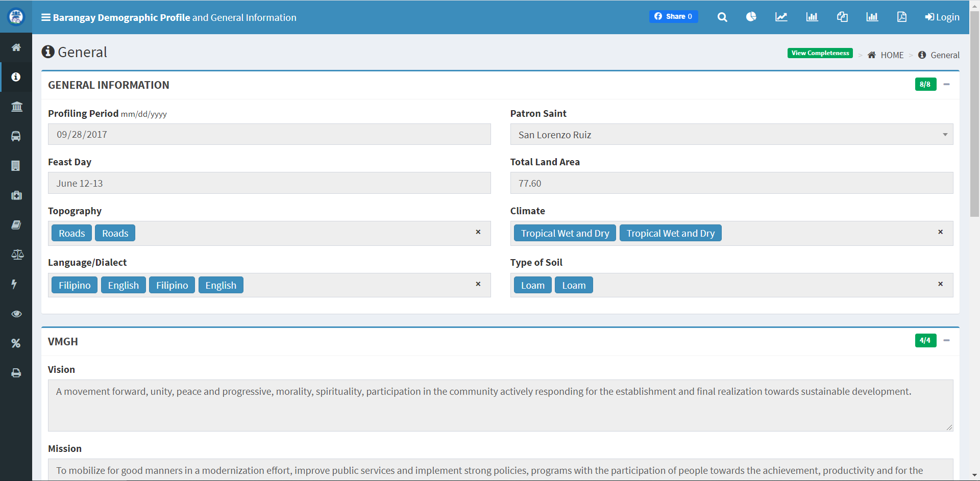Open the institution building sidebar icon
The height and width of the screenshot is (481, 980).
click(x=16, y=107)
